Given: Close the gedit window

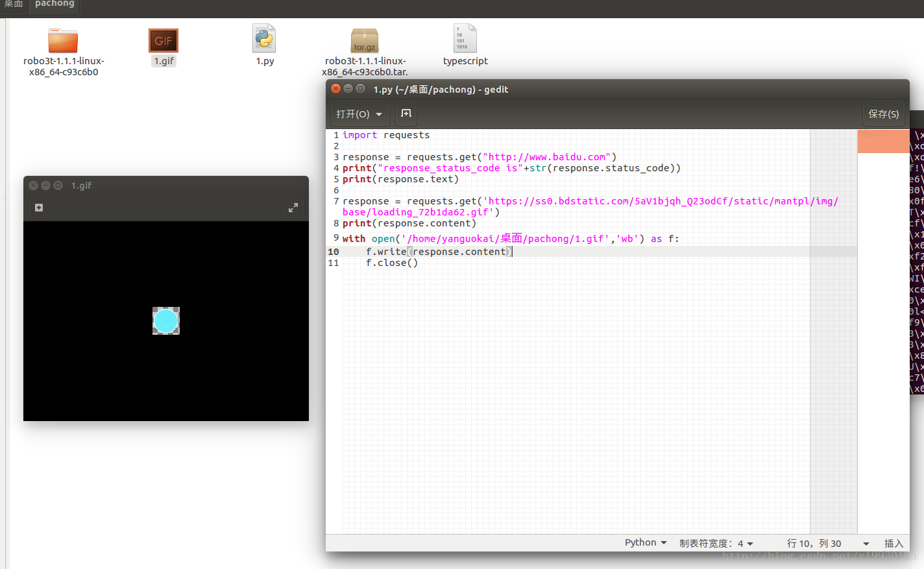Looking at the screenshot, I should coord(335,89).
